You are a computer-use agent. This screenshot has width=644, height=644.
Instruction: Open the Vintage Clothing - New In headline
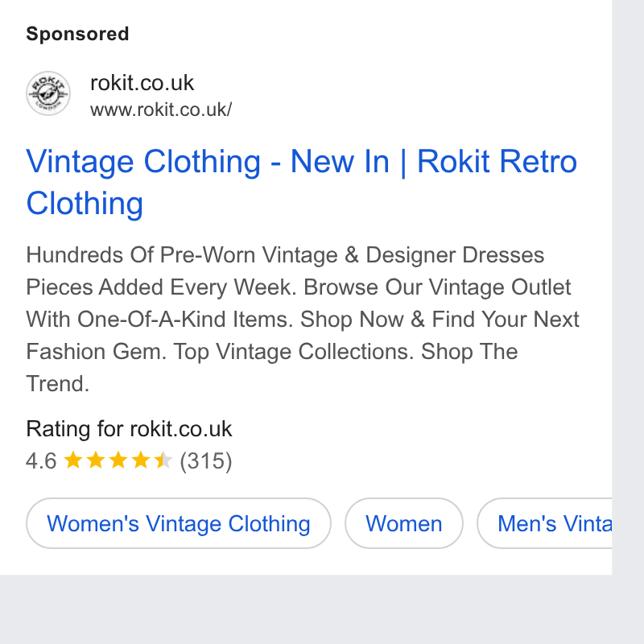301,182
